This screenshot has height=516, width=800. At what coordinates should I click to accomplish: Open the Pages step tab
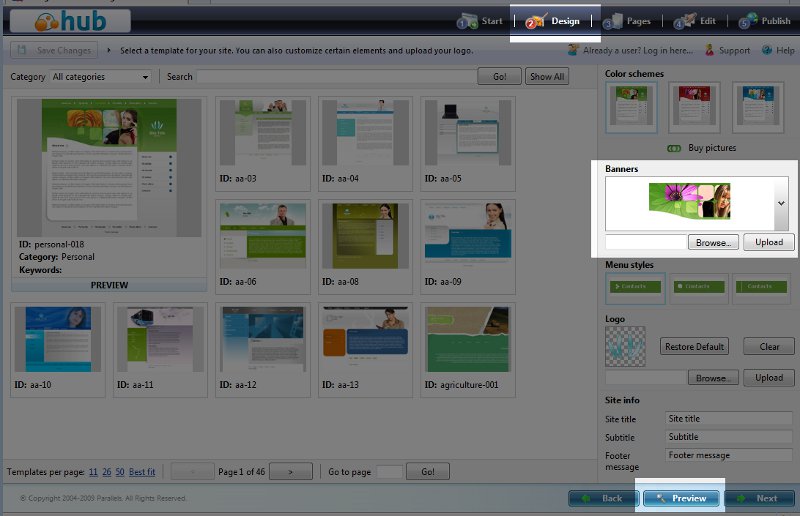coord(626,21)
